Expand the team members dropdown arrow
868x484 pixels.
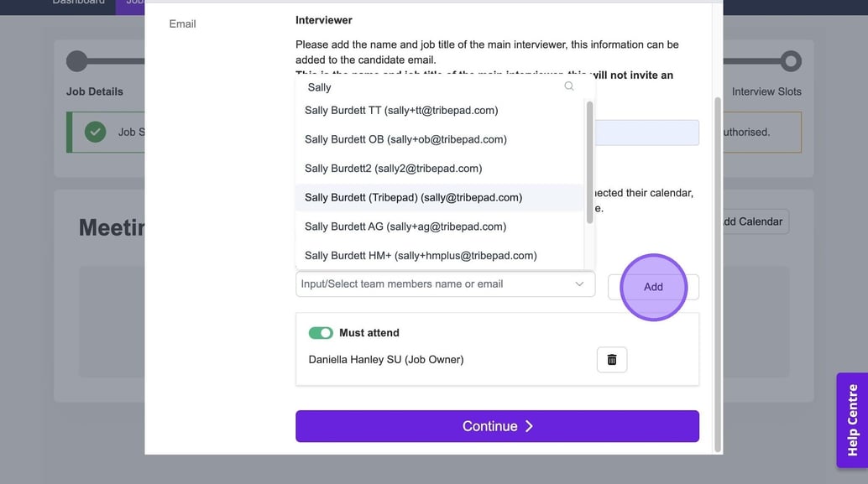[x=579, y=284]
